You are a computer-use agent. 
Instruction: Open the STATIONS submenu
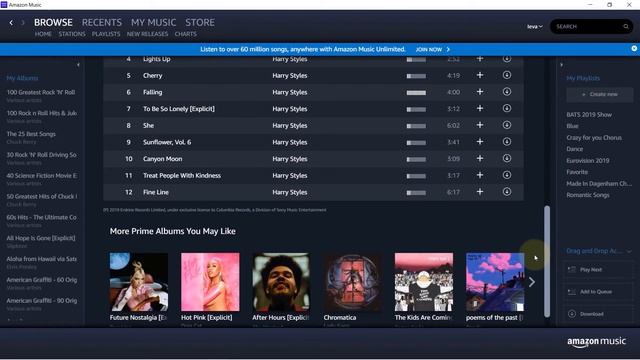(x=72, y=34)
